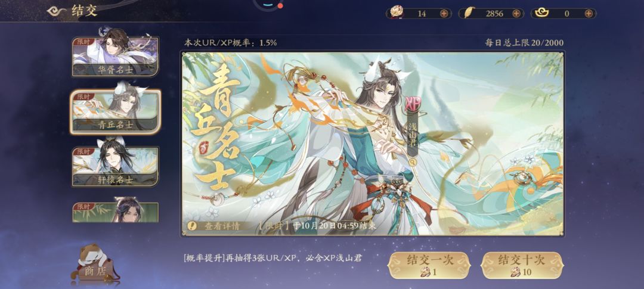The height and width of the screenshot is (289, 644).
Task: Add gold ingot currency using plus icon
Action: click(589, 14)
